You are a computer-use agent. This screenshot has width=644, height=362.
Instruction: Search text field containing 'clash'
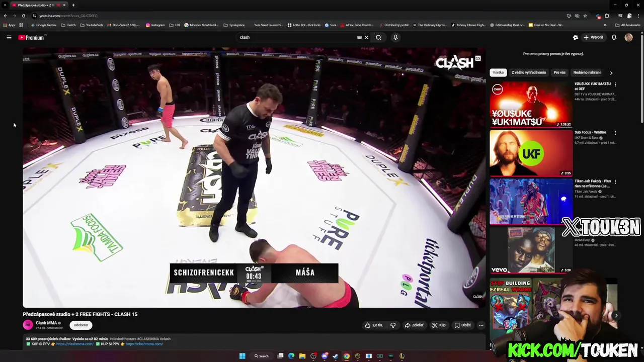[x=297, y=37]
